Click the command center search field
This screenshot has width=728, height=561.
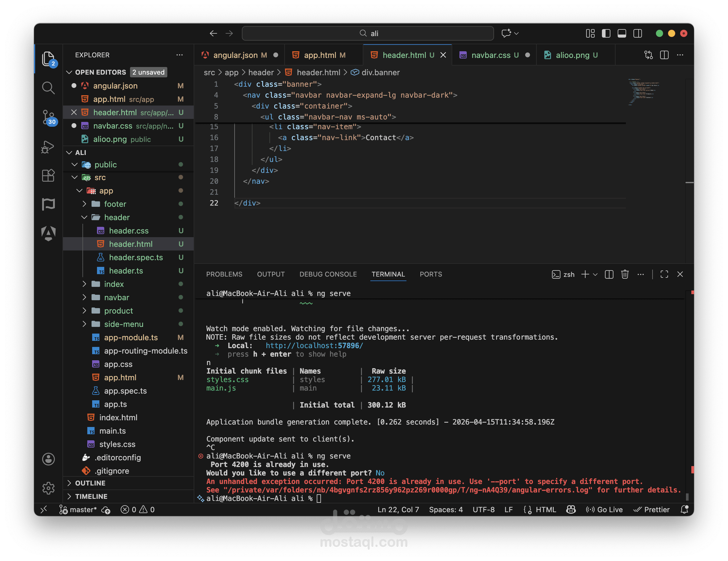[x=368, y=33]
